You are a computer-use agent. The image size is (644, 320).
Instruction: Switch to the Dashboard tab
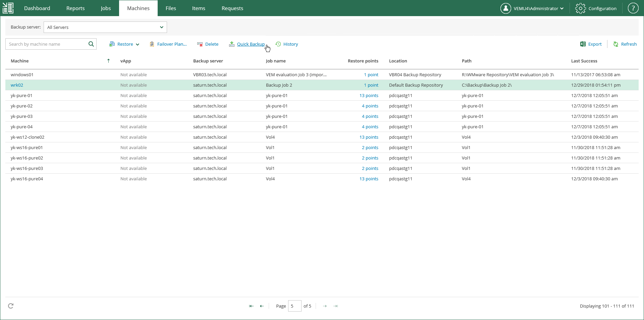(x=37, y=8)
